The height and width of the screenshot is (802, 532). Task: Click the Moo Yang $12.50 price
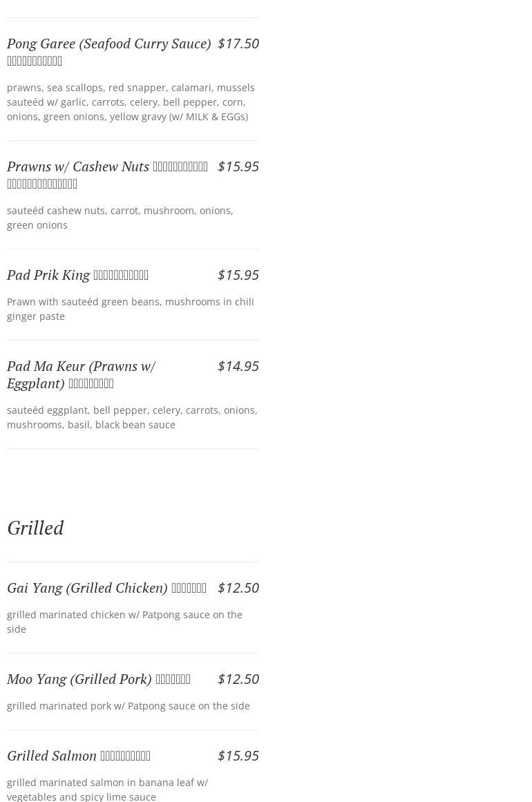tap(238, 679)
